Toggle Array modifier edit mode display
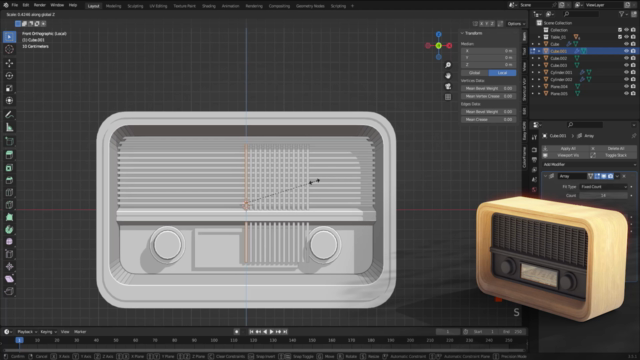The height and width of the screenshot is (360, 640). (597, 176)
